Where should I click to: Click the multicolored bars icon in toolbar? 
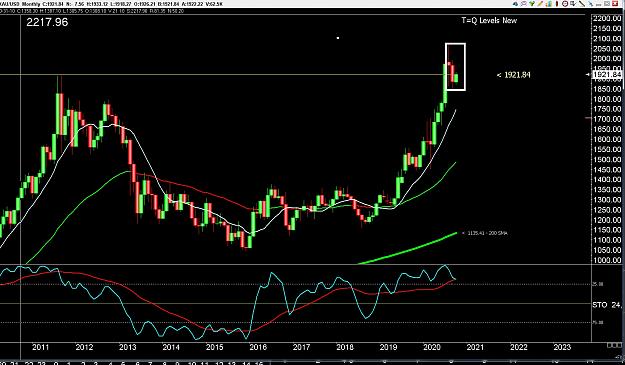(549, 4)
